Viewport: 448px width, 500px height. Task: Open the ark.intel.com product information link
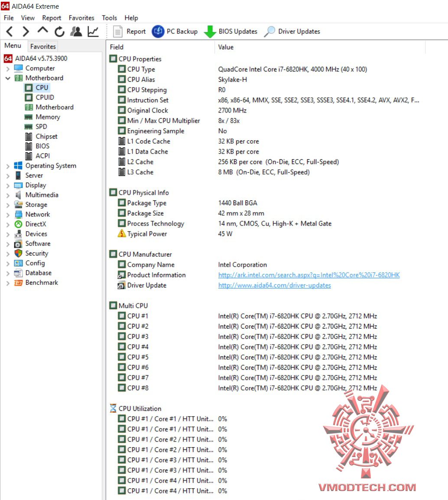309,275
